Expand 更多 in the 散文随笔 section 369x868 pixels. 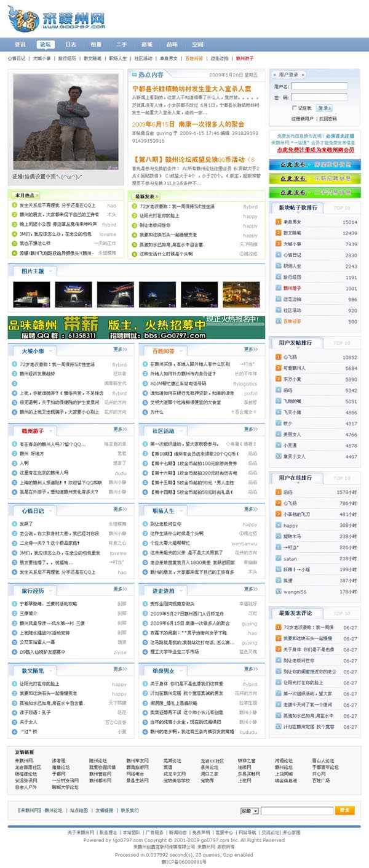120,669
